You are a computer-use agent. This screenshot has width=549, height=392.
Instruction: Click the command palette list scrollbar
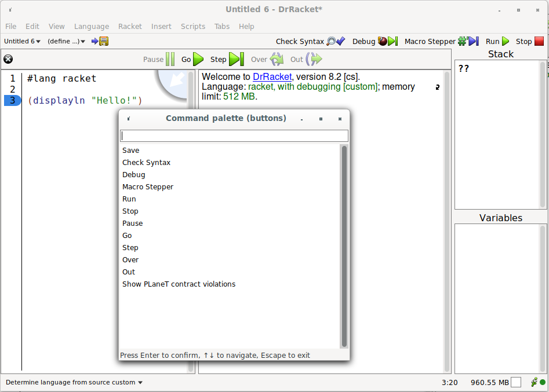(344, 247)
